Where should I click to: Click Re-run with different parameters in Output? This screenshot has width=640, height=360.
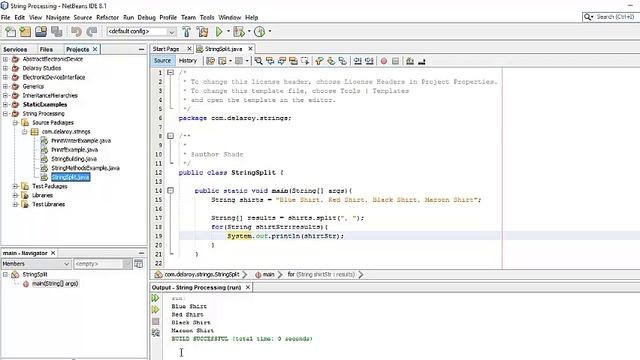[156, 310]
